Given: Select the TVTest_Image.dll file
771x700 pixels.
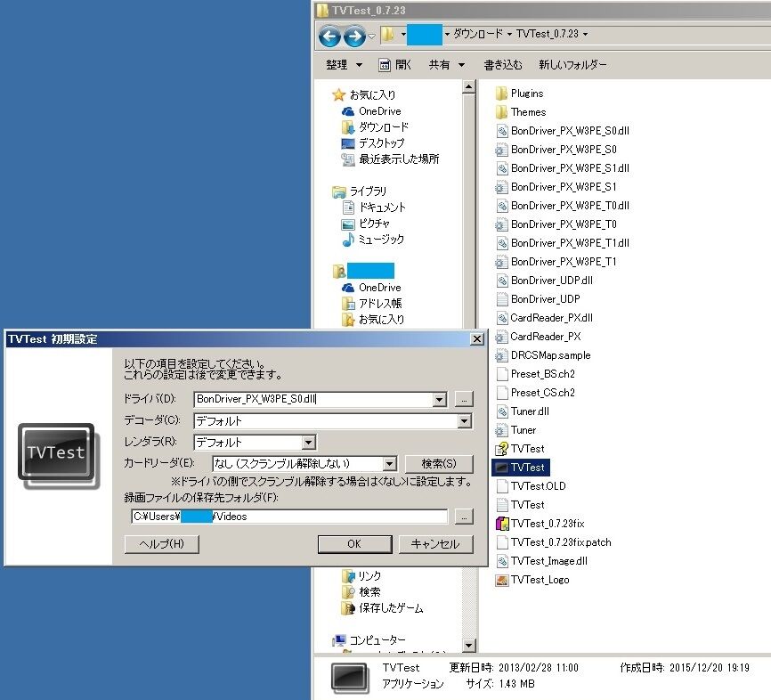Looking at the screenshot, I should [x=542, y=560].
